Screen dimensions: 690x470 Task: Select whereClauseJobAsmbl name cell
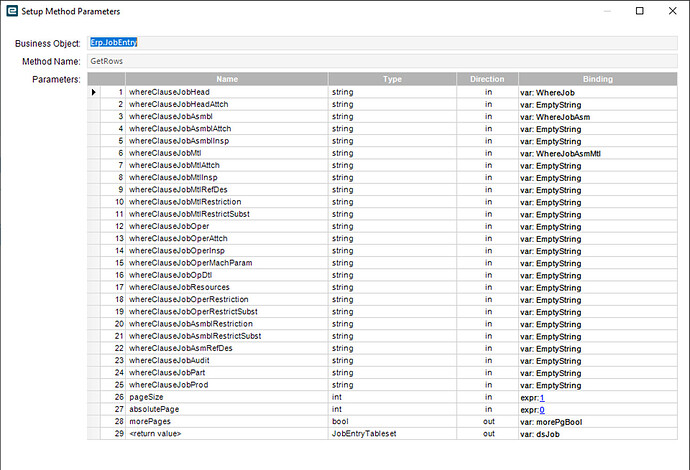pos(227,117)
